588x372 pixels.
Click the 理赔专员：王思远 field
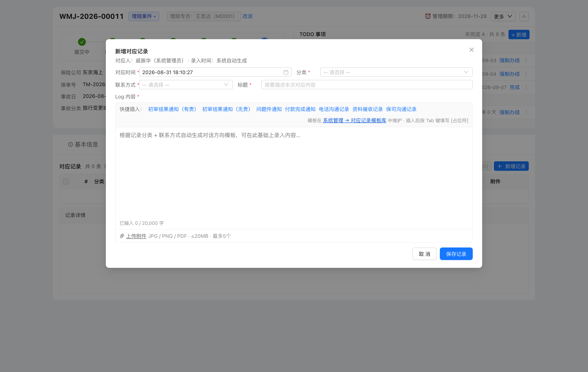click(204, 16)
